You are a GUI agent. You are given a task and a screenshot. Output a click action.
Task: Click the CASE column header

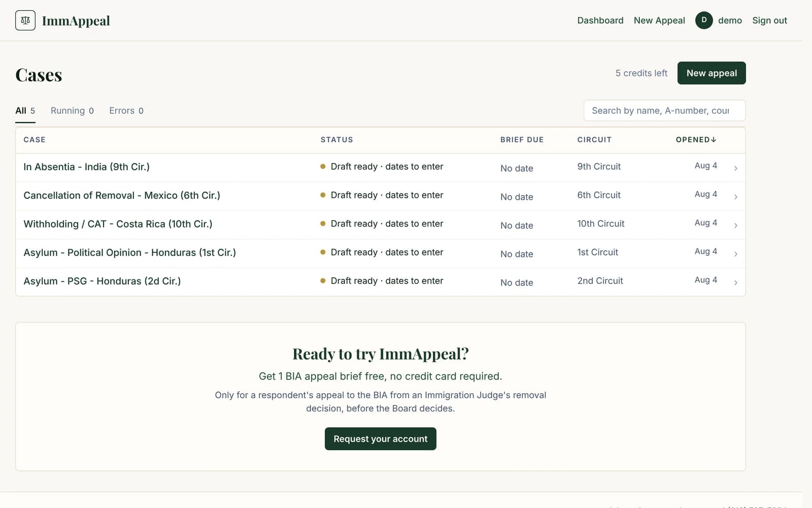[35, 140]
